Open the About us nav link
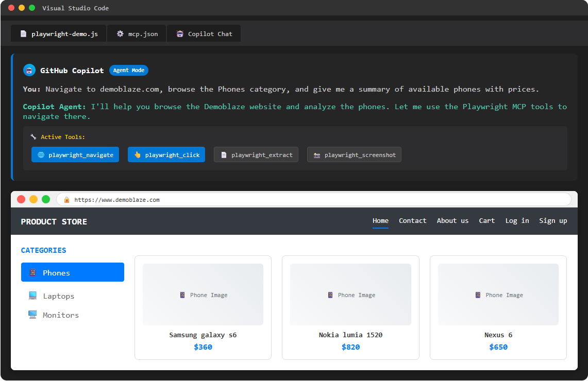 [452, 221]
